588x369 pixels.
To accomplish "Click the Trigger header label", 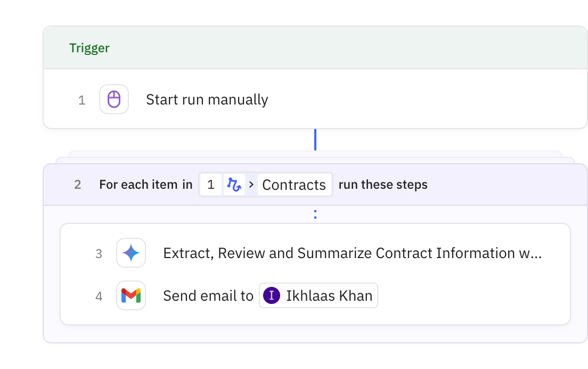I will [x=89, y=48].
